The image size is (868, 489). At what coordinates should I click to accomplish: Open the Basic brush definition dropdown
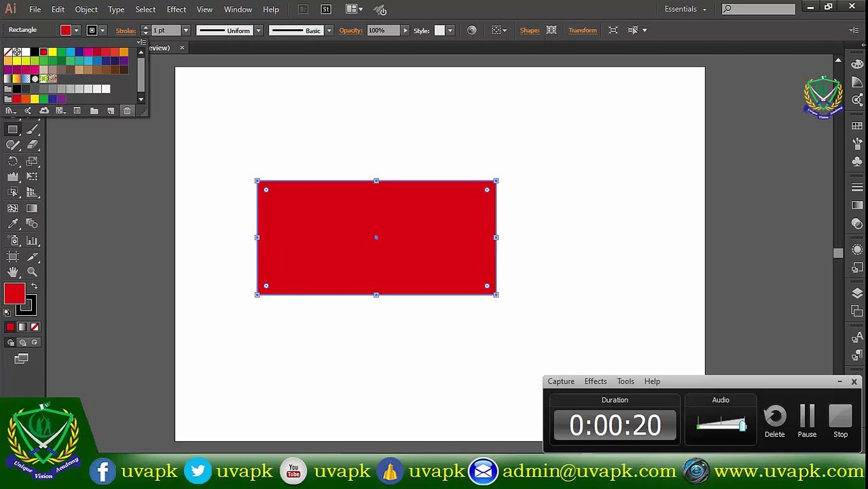click(x=329, y=31)
